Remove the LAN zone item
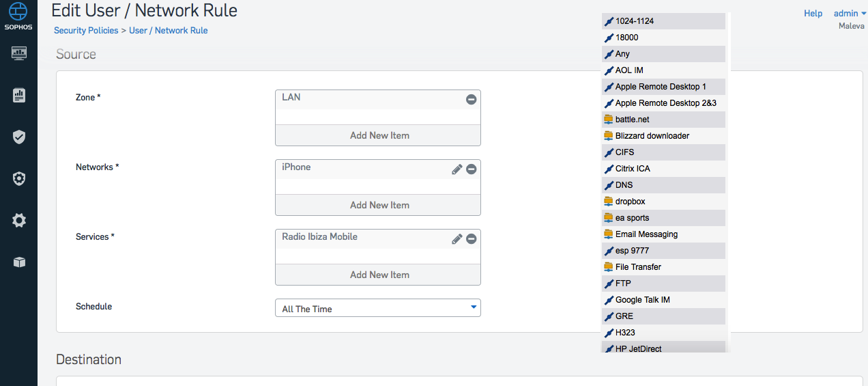The width and height of the screenshot is (868, 386). [471, 100]
